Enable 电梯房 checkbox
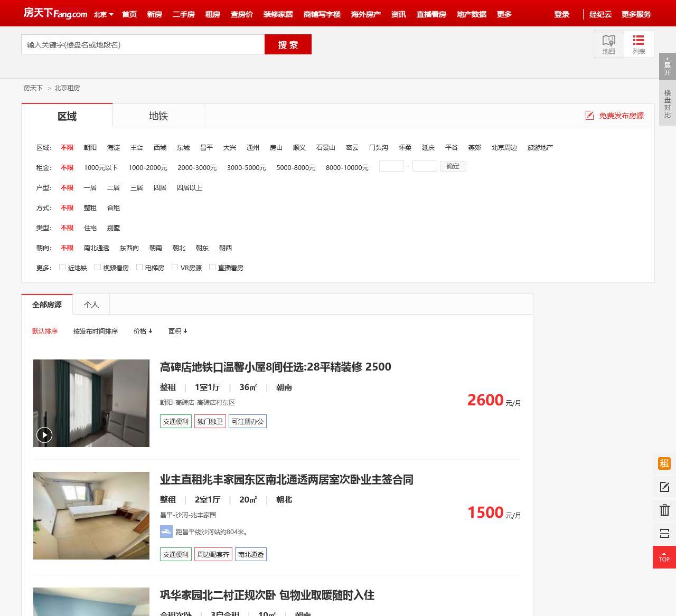Screen dimensions: 676x616 click(139, 267)
